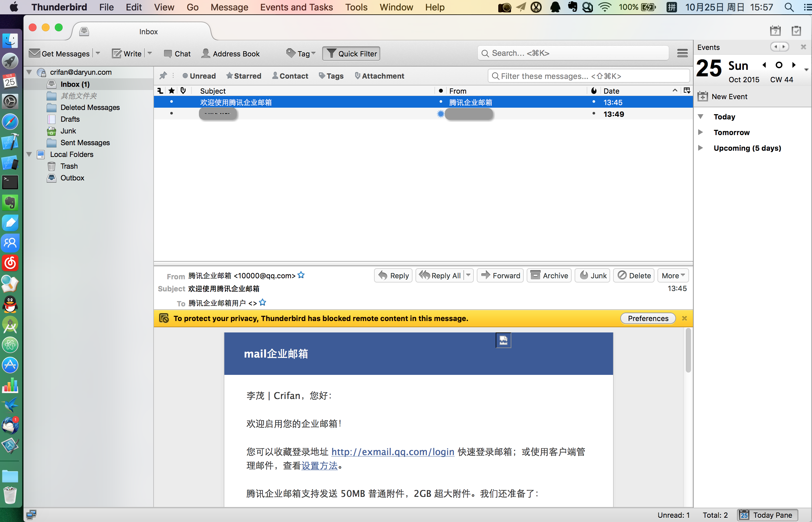Open the Get Messages dropdown arrow
The image size is (812, 522).
point(98,53)
